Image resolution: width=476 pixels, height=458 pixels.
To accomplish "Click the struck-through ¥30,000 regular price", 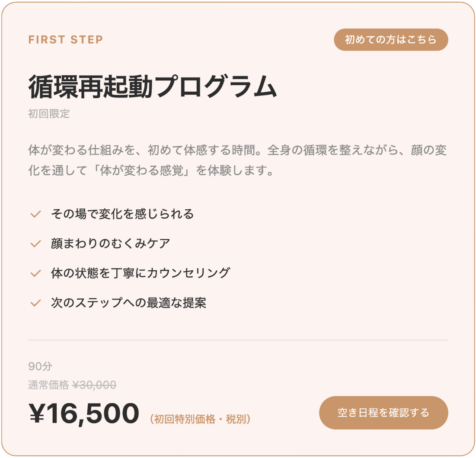I will (x=94, y=385).
